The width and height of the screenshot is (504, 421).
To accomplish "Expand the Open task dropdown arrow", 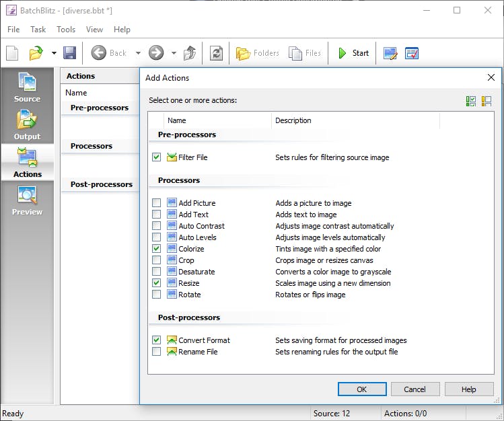I will coord(54,53).
